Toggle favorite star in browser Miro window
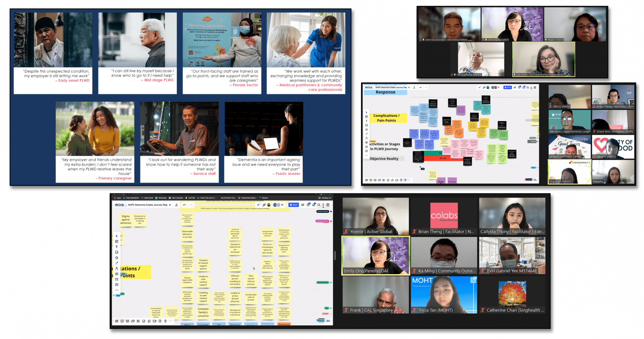Image resolution: width=644 pixels, height=339 pixels. (170, 205)
